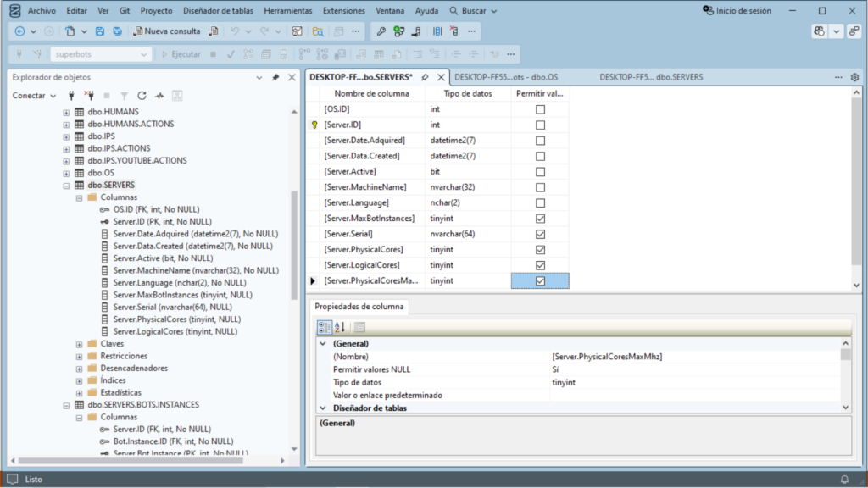The height and width of the screenshot is (488, 868).
Task: Toggle allow nulls checkbox for Server.Serial
Action: [540, 234]
